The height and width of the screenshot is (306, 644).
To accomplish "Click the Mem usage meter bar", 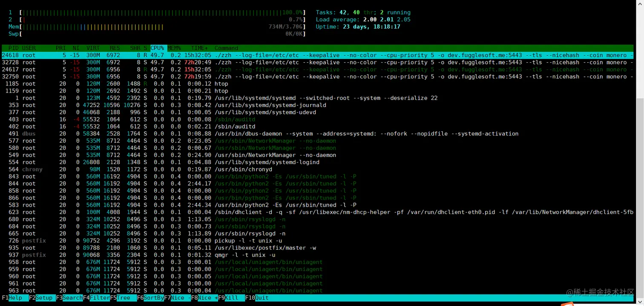I will tap(163, 27).
